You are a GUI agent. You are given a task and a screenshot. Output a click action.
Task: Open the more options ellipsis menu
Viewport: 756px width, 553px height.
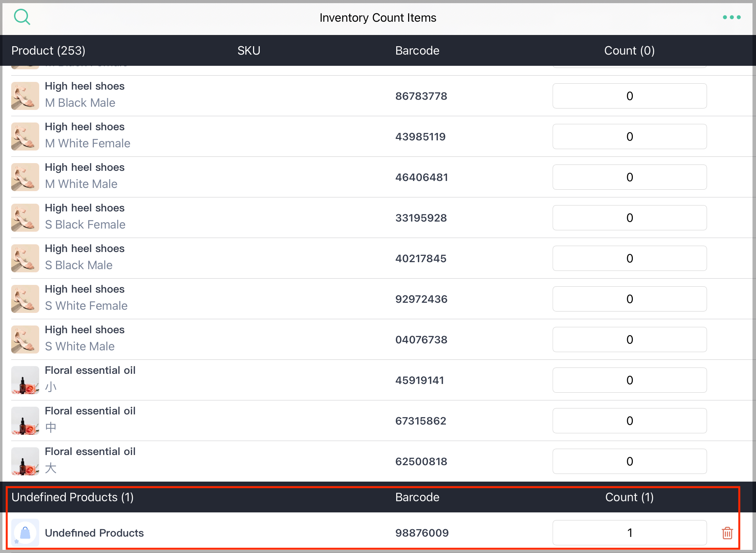(x=732, y=17)
